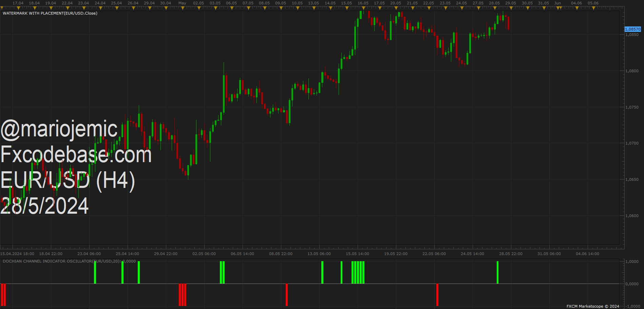
Task: Click the 'May' label on top date axis
Action: (x=182, y=3)
